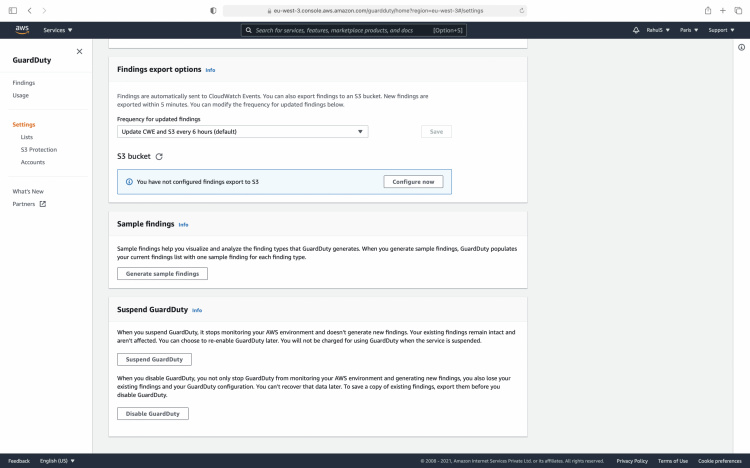Open the Paris region selector
Image resolution: width=750 pixels, height=468 pixels.
tap(688, 30)
